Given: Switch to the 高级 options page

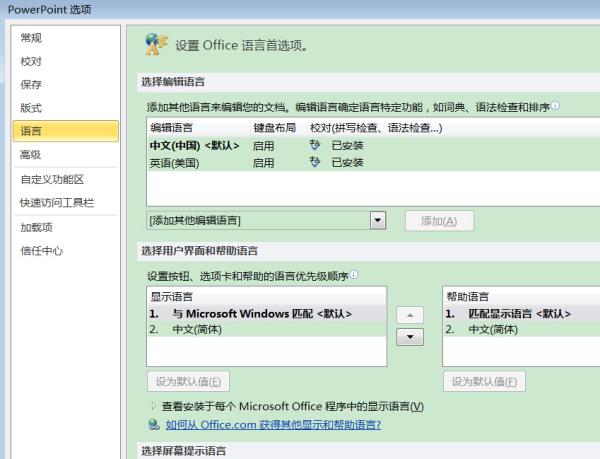Looking at the screenshot, I should coord(31,155).
